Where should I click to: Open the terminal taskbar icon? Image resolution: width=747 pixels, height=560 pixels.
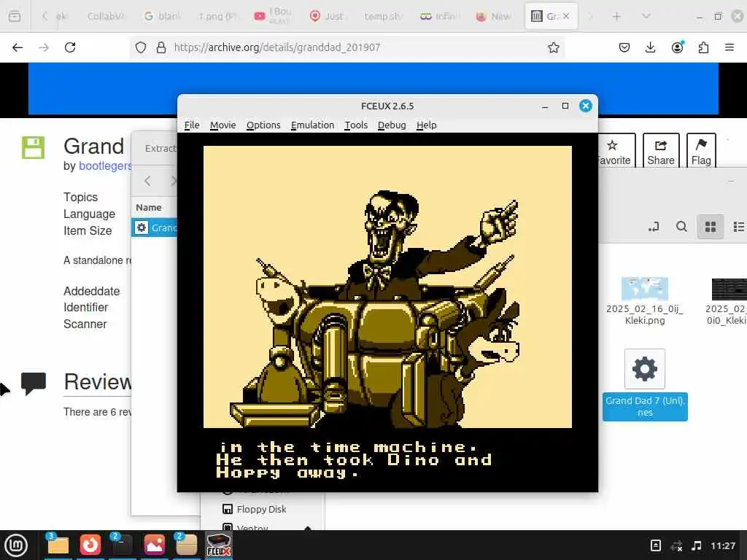122,545
